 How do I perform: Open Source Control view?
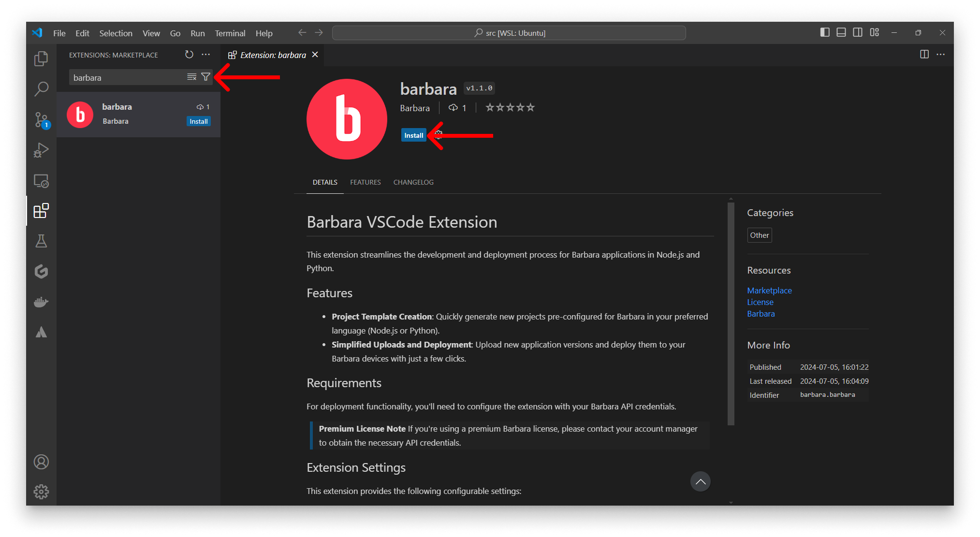click(41, 119)
